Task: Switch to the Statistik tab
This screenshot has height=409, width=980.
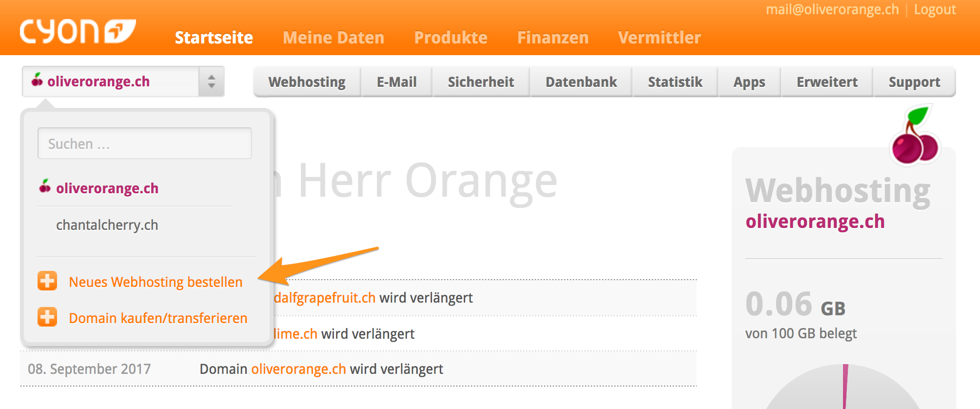Action: (675, 82)
